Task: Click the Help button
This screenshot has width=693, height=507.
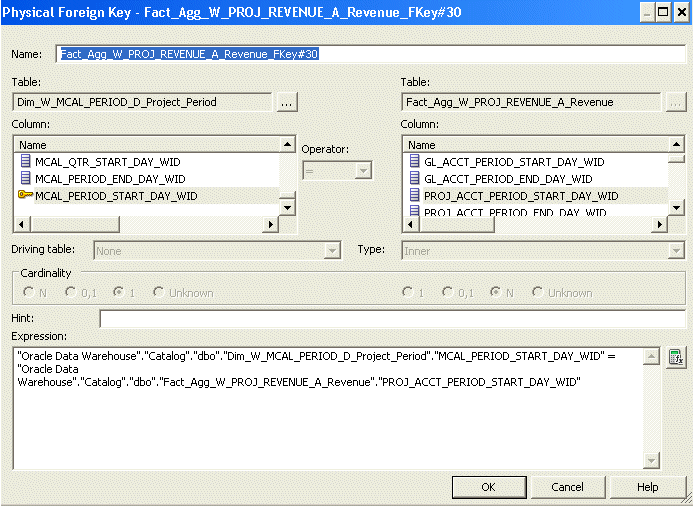Action: point(648,487)
